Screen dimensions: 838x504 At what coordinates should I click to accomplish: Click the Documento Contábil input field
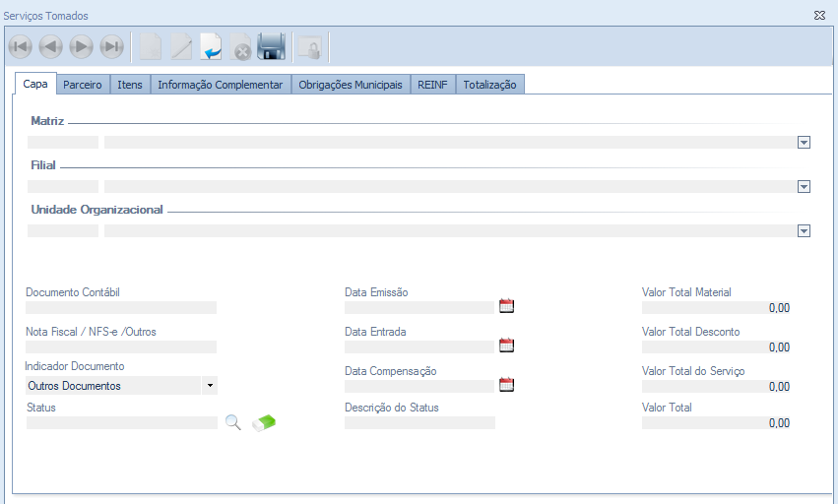121,307
